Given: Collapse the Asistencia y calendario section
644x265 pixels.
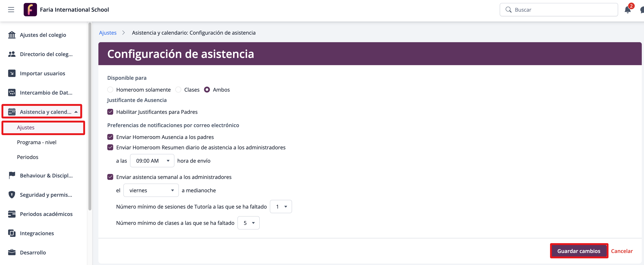Looking at the screenshot, I should click(x=76, y=112).
